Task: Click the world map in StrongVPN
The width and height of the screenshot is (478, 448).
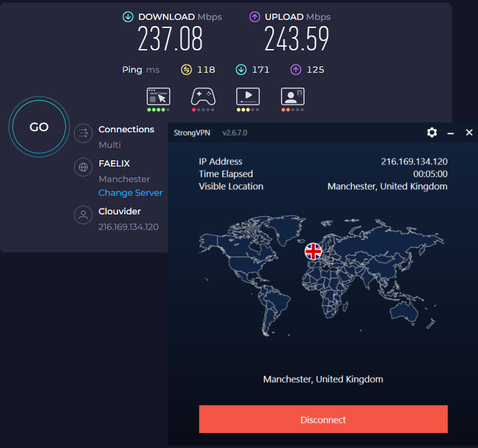Action: tap(321, 276)
